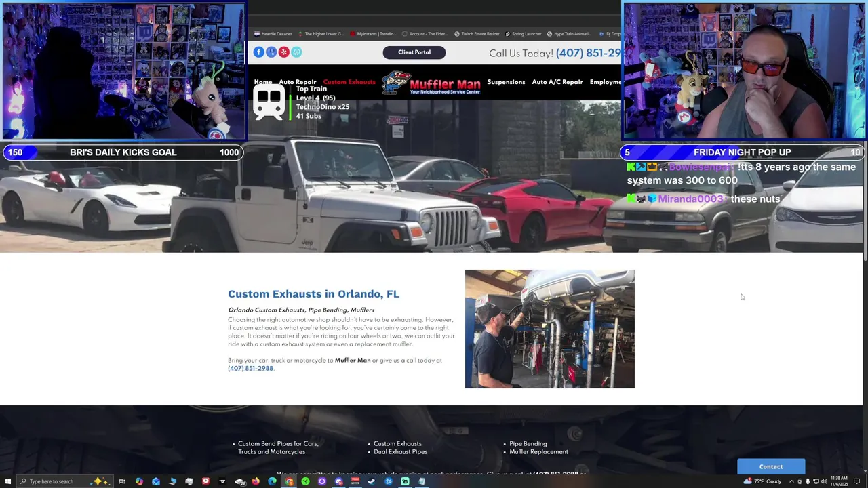Click the Friday Night Pop Up bar
The width and height of the screenshot is (868, 488).
(x=743, y=152)
